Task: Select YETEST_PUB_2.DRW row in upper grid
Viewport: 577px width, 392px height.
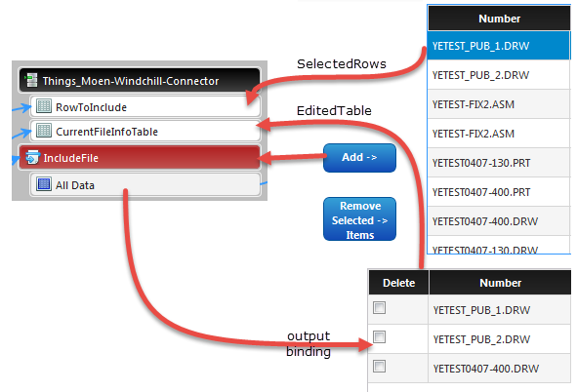Action: point(499,75)
